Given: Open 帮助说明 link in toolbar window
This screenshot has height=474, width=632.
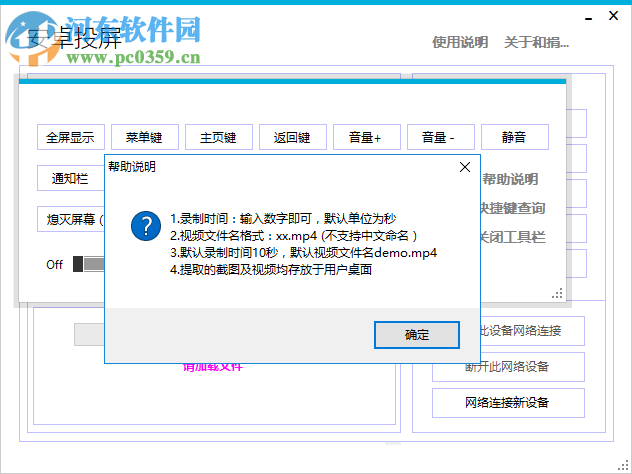Looking at the screenshot, I should pos(510,179).
